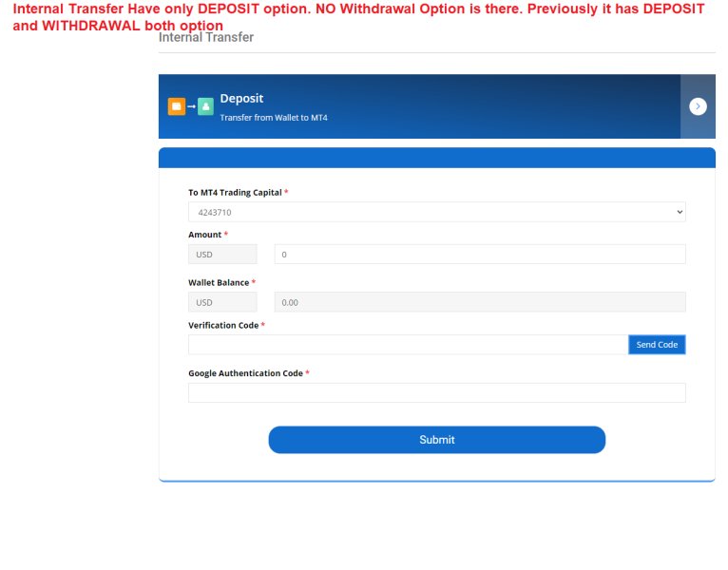Click the blue form header bar

click(x=437, y=158)
